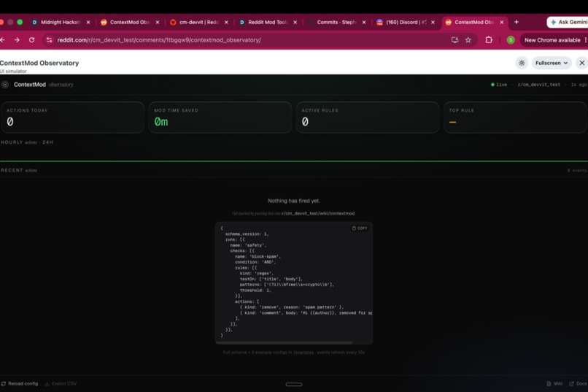
Task: Open the r/cm_devvit_test/wiki/contextmod link
Action: [x=318, y=213]
